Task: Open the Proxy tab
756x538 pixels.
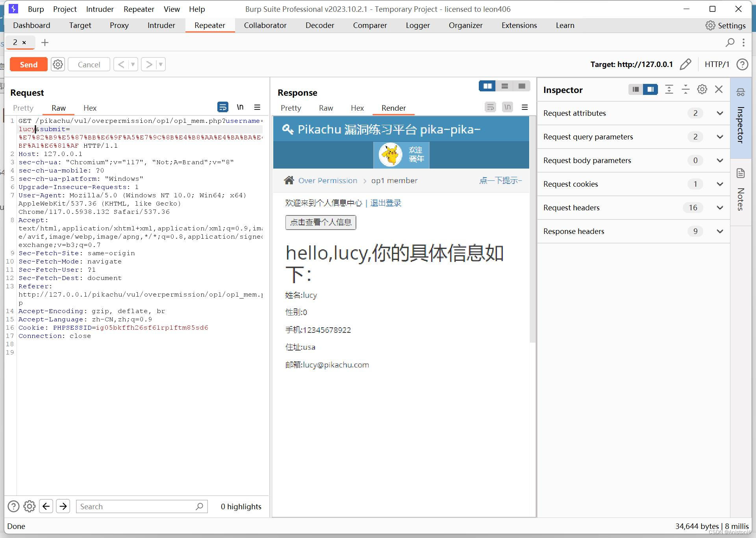Action: [119, 25]
